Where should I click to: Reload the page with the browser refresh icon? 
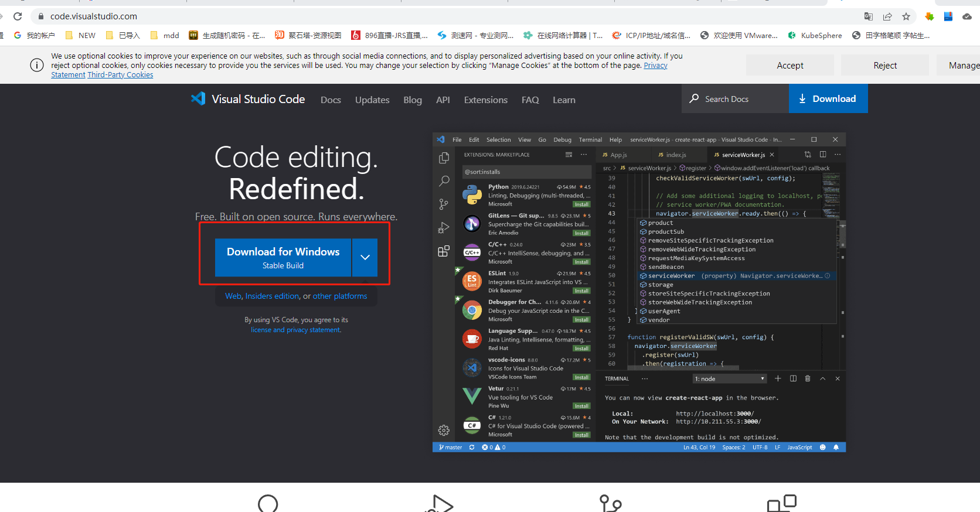pyautogui.click(x=18, y=16)
